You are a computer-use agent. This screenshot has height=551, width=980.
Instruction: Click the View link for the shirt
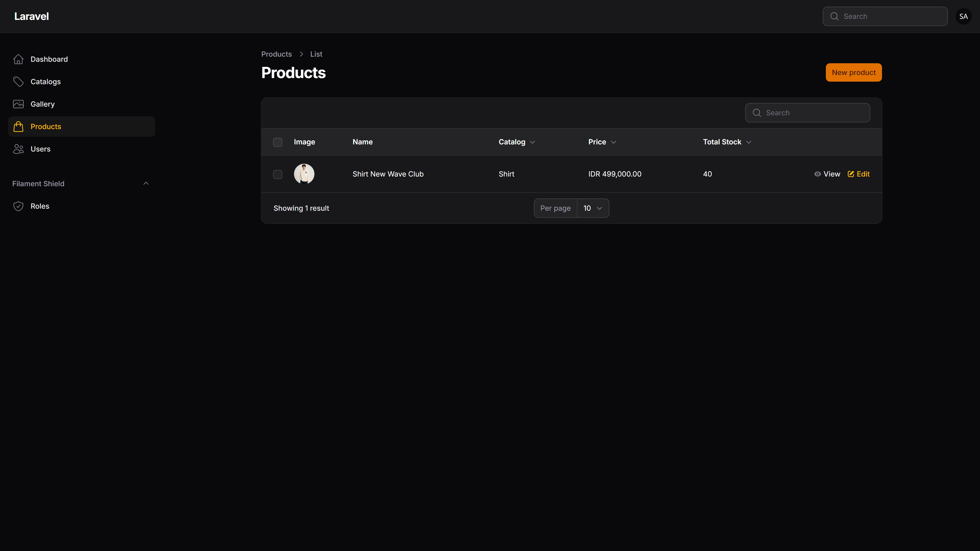[x=827, y=174]
